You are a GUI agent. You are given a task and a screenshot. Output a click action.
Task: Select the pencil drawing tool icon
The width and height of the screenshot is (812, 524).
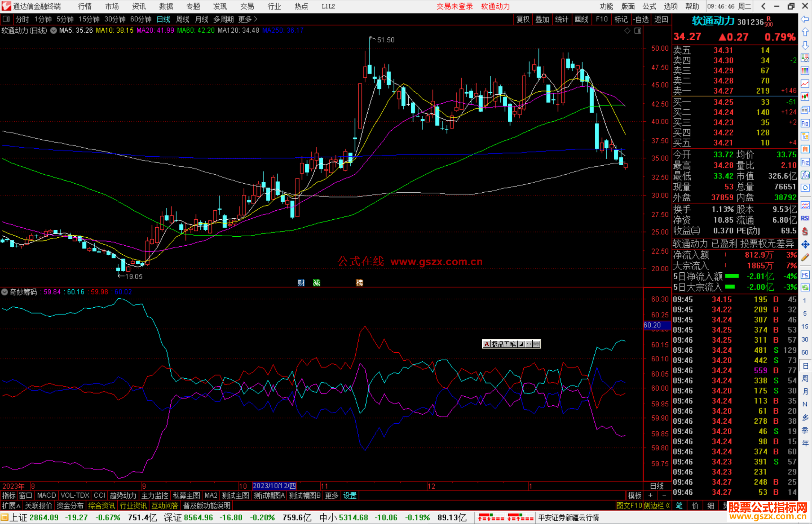tap(805, 257)
